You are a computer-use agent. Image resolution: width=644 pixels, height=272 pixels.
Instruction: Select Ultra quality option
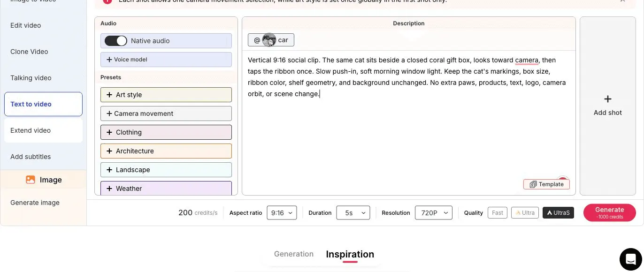(x=525, y=212)
